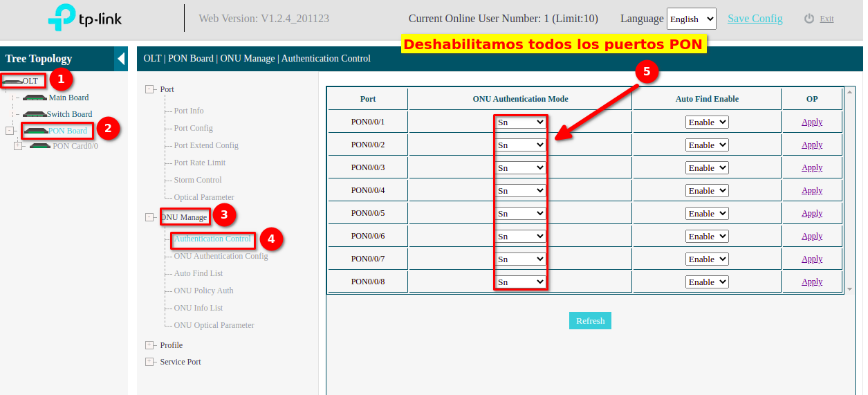Collapse the Tree Topology panel arrow
This screenshot has height=395, width=868.
[x=121, y=59]
